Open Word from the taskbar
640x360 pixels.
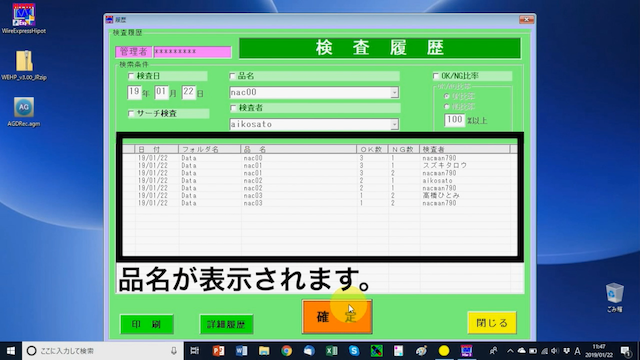[x=241, y=351]
